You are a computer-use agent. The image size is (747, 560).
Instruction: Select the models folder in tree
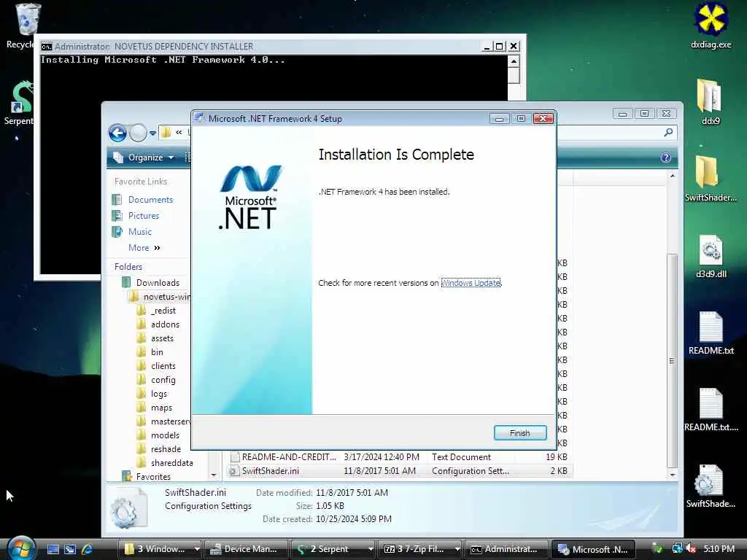point(158,435)
